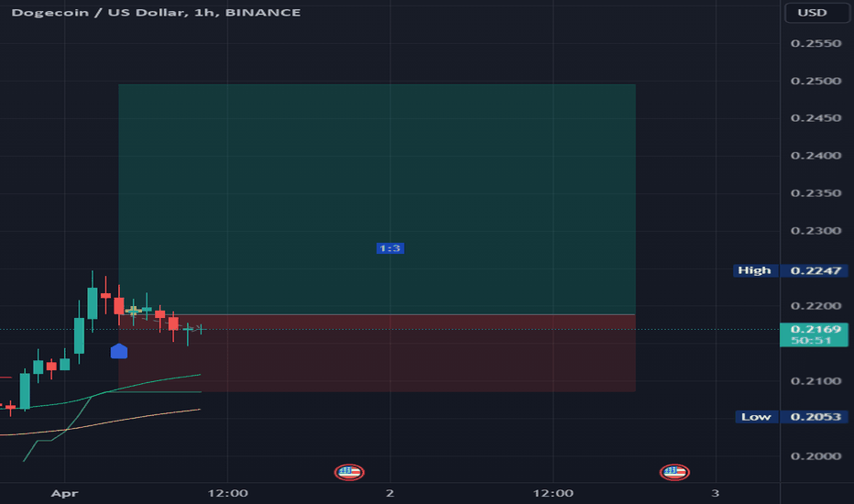Click the Low 0.2053 price label
The height and width of the screenshot is (504, 854).
pyautogui.click(x=792, y=417)
